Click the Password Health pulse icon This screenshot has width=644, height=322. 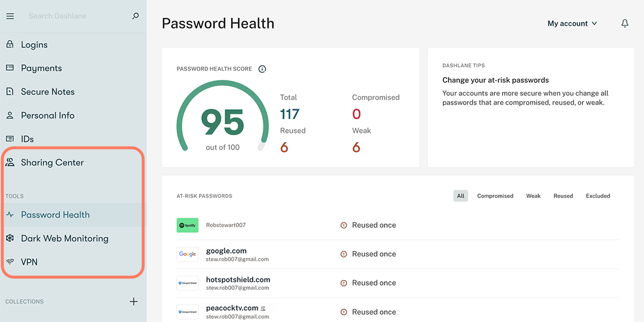(x=10, y=214)
